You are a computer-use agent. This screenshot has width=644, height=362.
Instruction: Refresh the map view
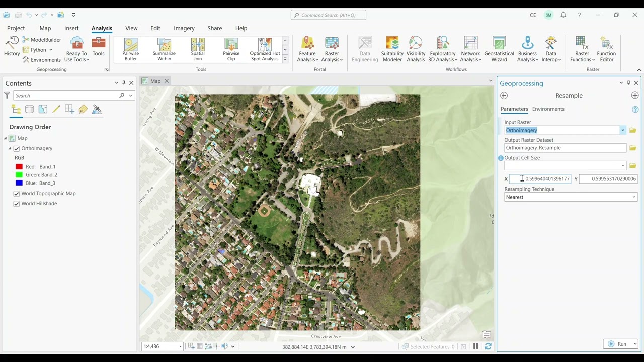click(488, 346)
